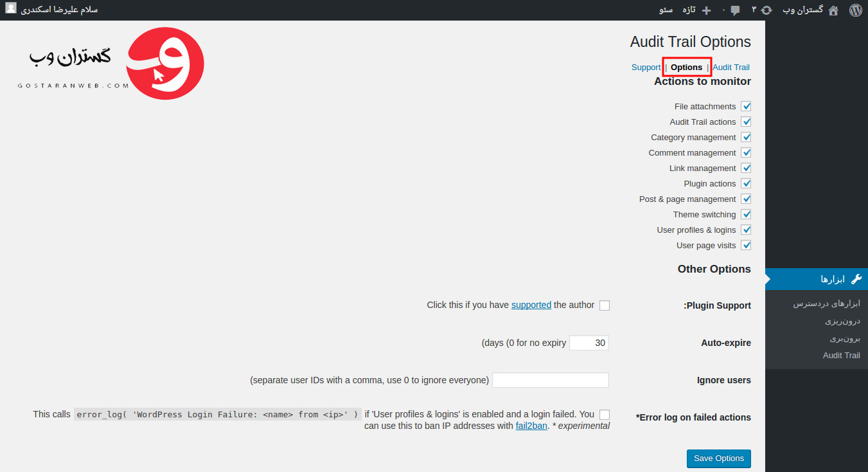Viewport: 868px width, 472px height.
Task: Click the گستران وب site name
Action: pyautogui.click(x=802, y=10)
